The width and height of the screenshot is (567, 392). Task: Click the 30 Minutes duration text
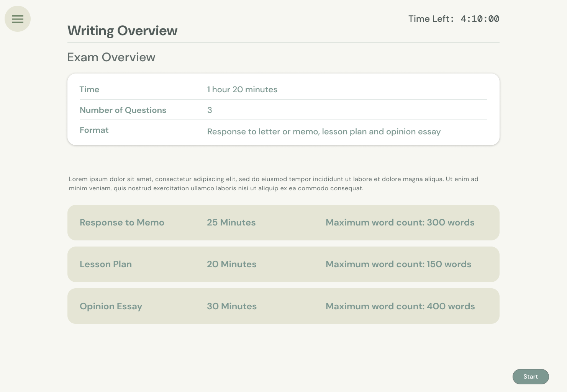[231, 306]
